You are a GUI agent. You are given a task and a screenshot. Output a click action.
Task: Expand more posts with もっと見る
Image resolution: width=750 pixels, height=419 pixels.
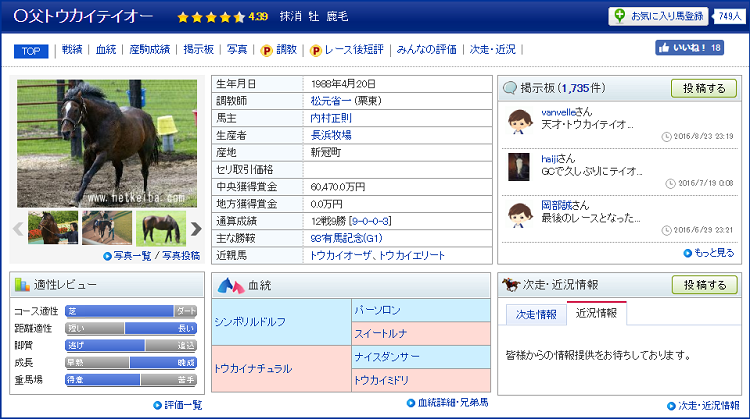click(x=710, y=253)
